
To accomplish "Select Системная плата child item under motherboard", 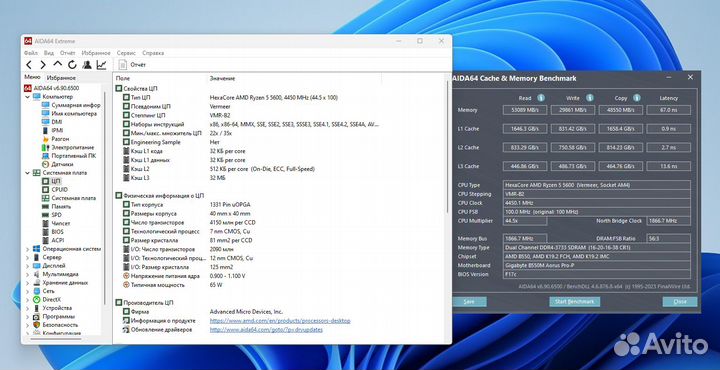I will [x=69, y=198].
